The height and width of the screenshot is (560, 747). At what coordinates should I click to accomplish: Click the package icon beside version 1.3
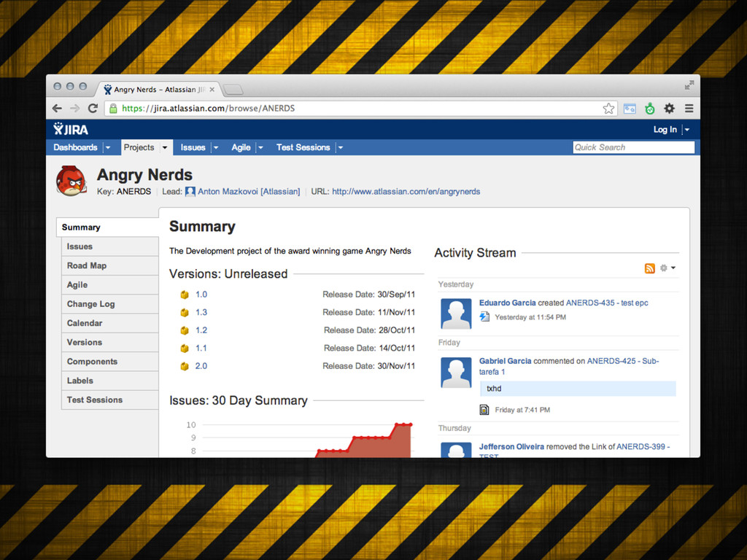pyautogui.click(x=185, y=313)
